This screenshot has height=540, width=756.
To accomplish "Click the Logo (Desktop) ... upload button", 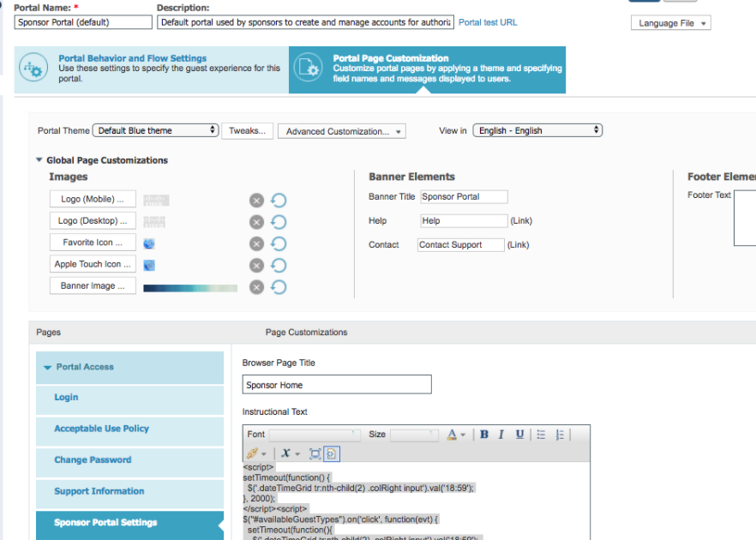I will (x=93, y=220).
